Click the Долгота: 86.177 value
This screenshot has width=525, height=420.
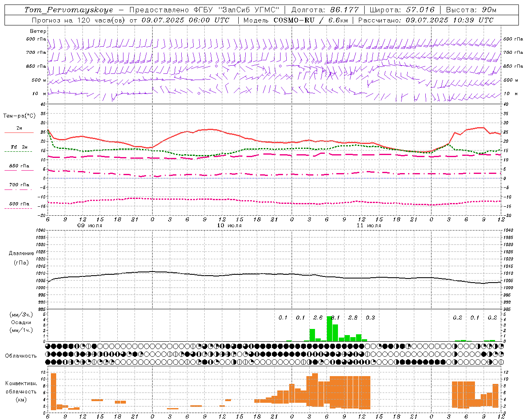tap(325, 10)
